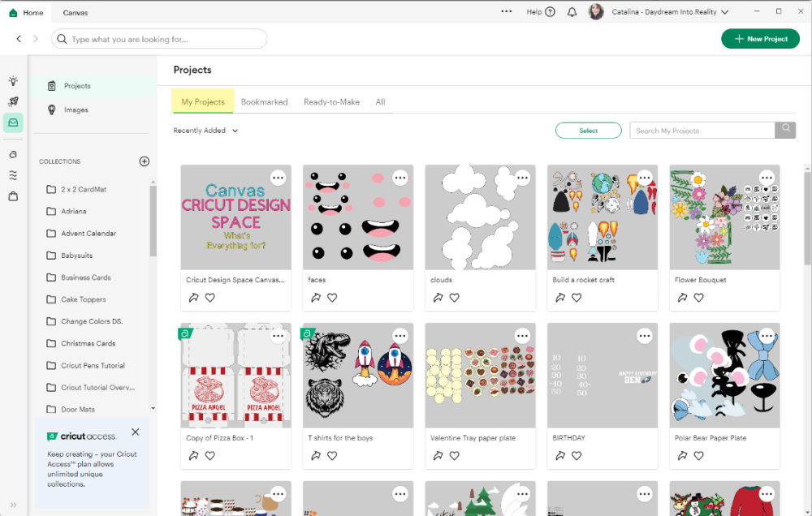Open the three-dot overflow menu in title bar
Image resolution: width=812 pixels, height=516 pixels.
click(x=506, y=11)
